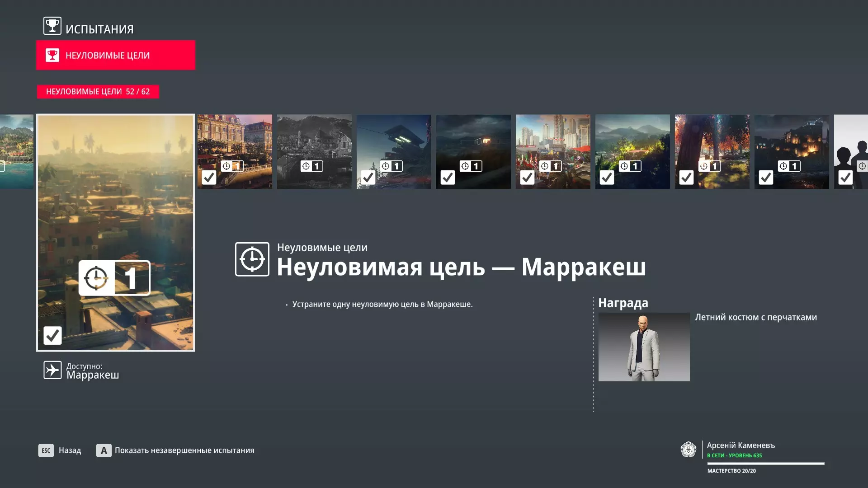Click the summer suit reward image
The height and width of the screenshot is (488, 868).
[644, 347]
